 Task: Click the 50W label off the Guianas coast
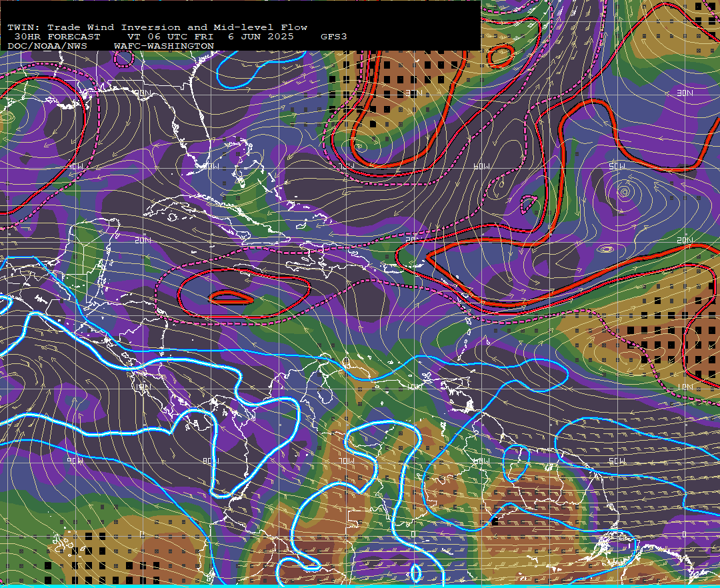(617, 461)
